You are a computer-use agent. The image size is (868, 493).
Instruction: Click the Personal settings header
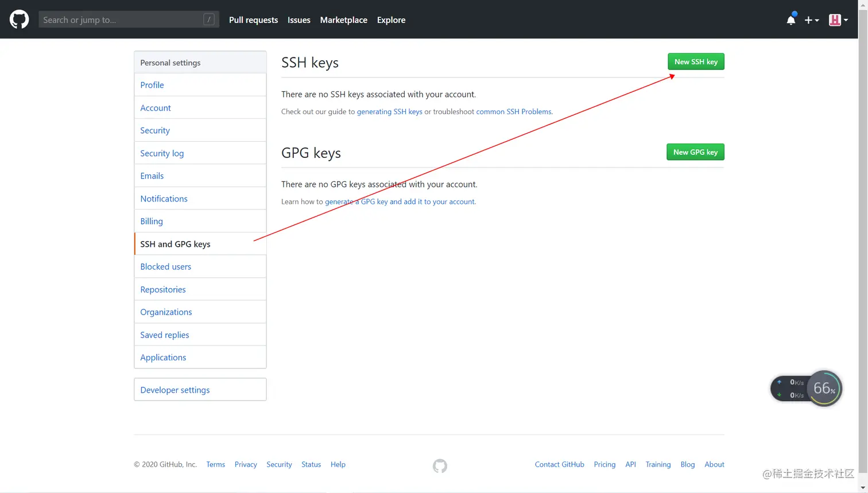(x=200, y=63)
